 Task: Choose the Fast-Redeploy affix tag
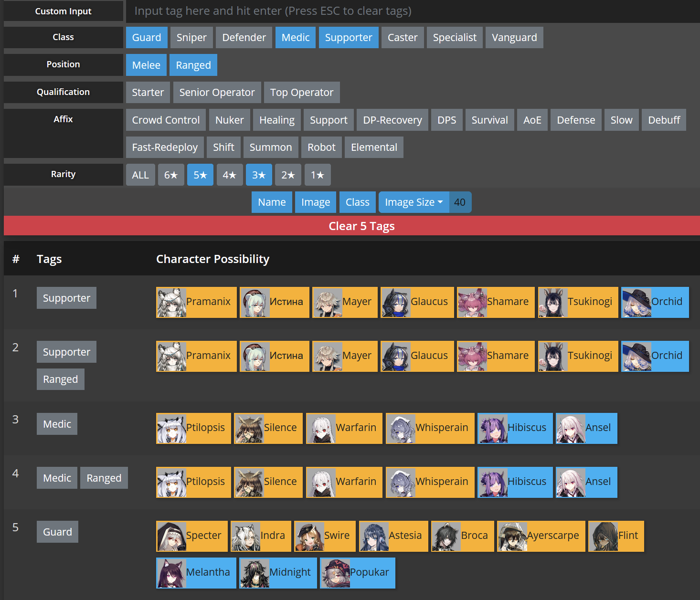pyautogui.click(x=165, y=147)
